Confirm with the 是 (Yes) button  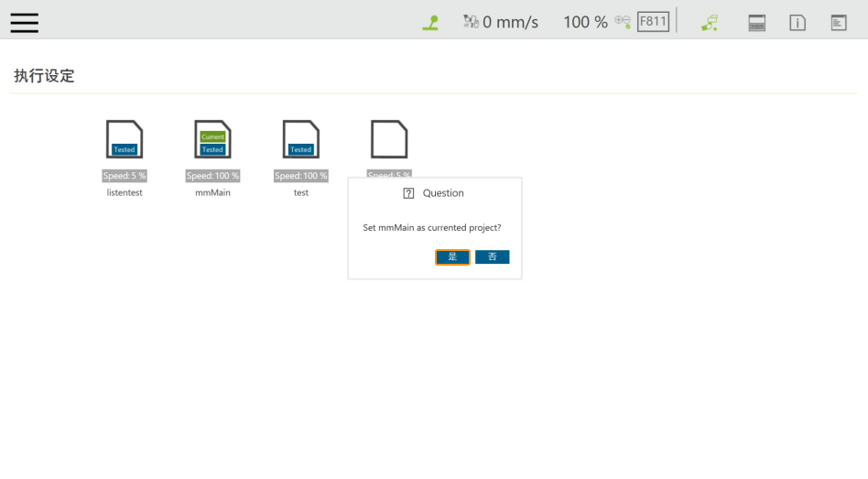(x=452, y=257)
